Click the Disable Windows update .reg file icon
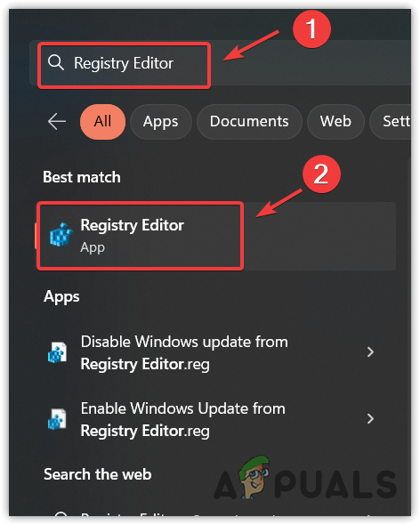Image resolution: width=420 pixels, height=525 pixels. (57, 352)
